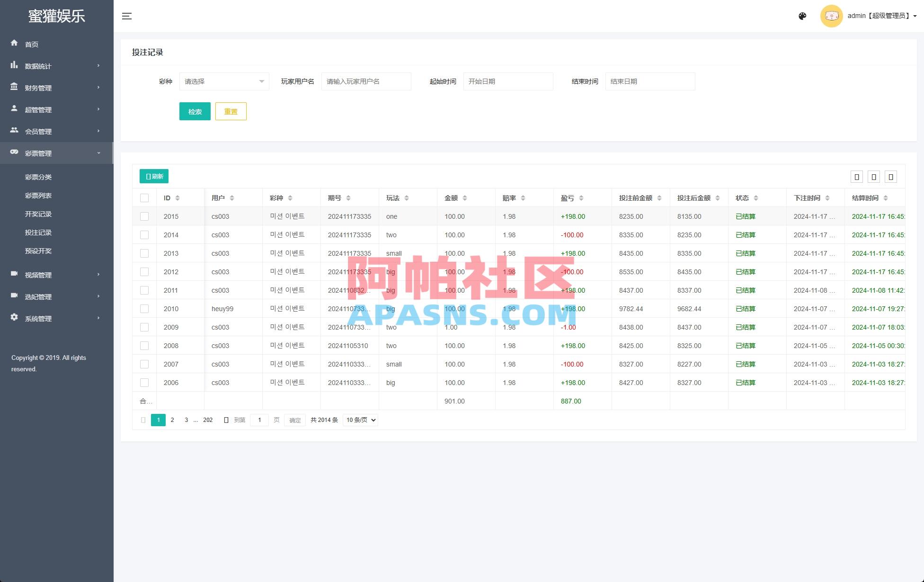Select all rows with the header checkbox
The image size is (924, 582).
(144, 197)
